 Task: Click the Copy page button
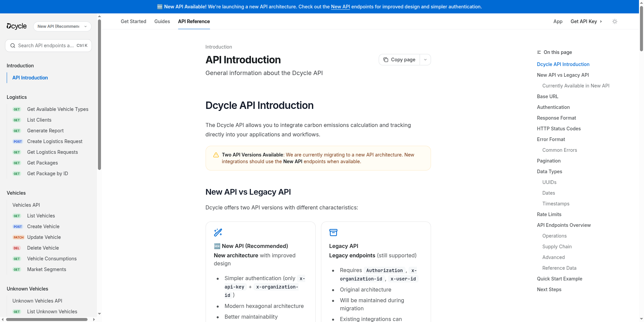[399, 60]
